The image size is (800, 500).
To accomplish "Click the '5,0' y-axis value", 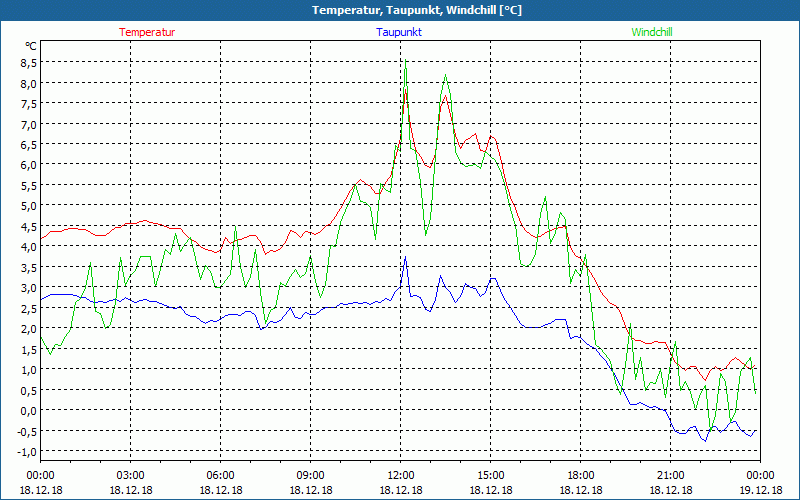I will tap(29, 206).
